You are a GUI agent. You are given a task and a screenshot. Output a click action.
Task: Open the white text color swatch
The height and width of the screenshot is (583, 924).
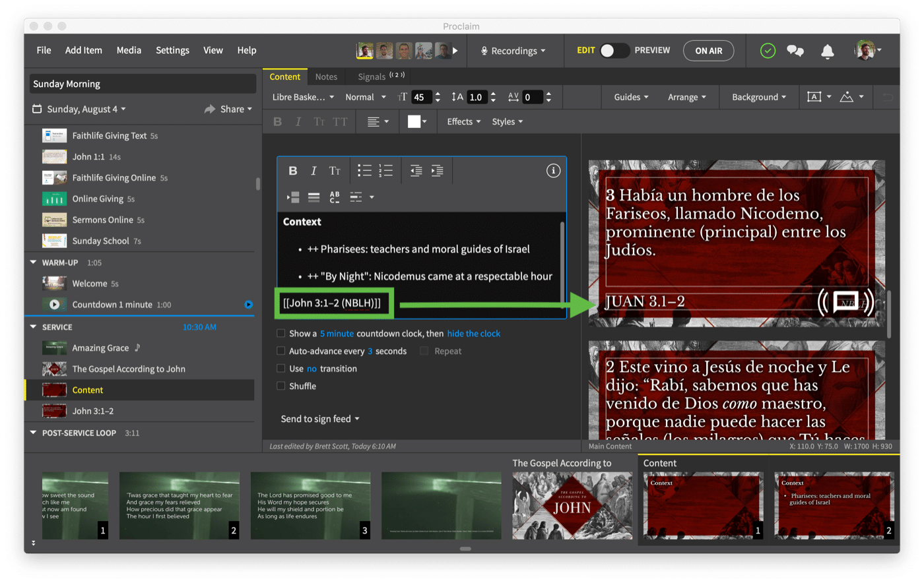(x=417, y=122)
